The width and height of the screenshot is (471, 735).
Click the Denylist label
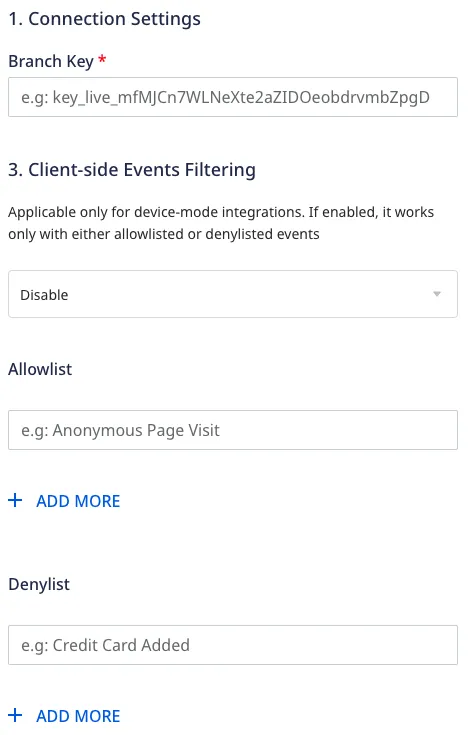(x=39, y=585)
